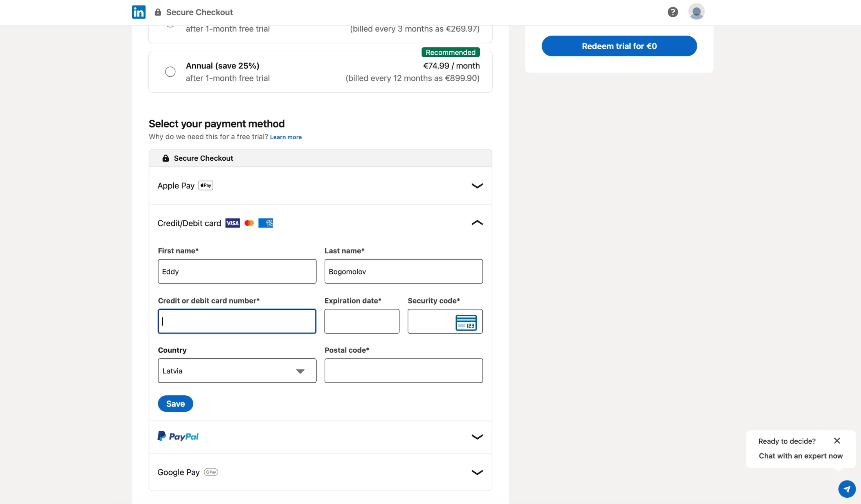Open the help question mark icon
Screen dimensions: 861x504
(x=672, y=12)
